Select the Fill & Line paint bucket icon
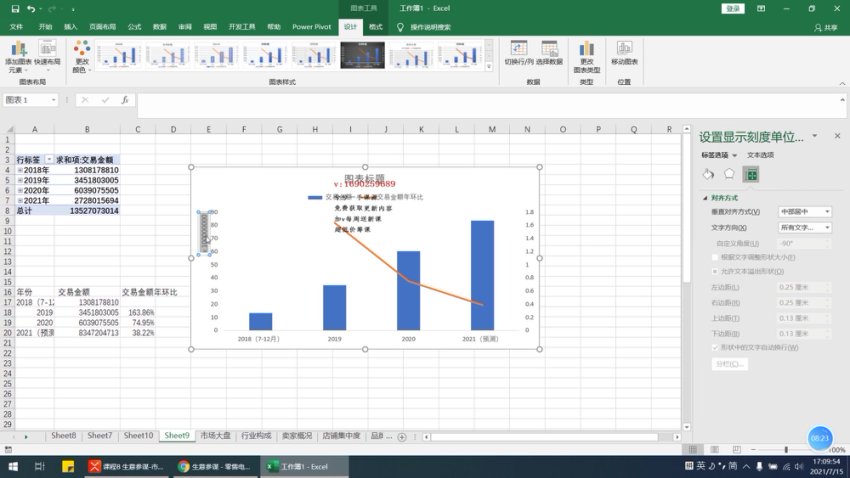The image size is (850, 478). click(707, 175)
